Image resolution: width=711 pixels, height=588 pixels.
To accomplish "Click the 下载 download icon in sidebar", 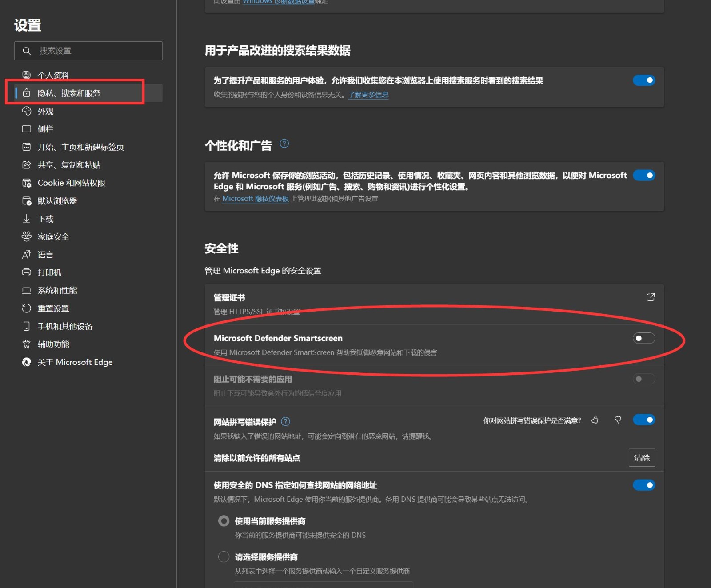I will pos(27,219).
